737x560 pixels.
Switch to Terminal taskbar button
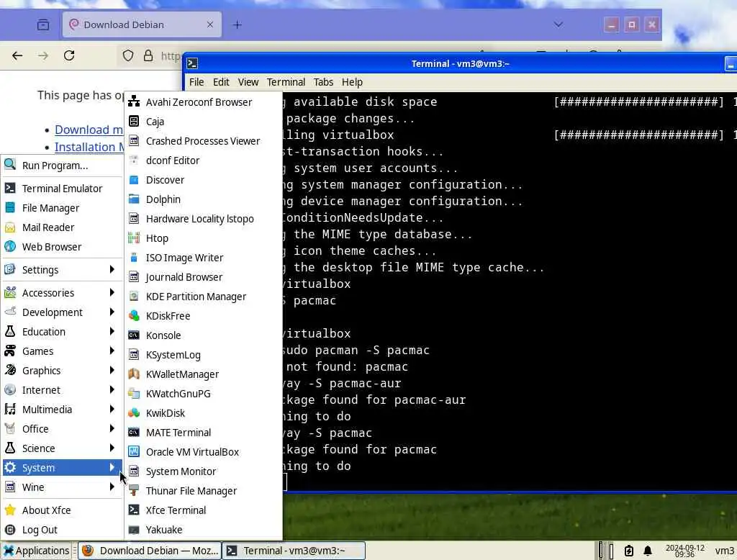tap(294, 551)
